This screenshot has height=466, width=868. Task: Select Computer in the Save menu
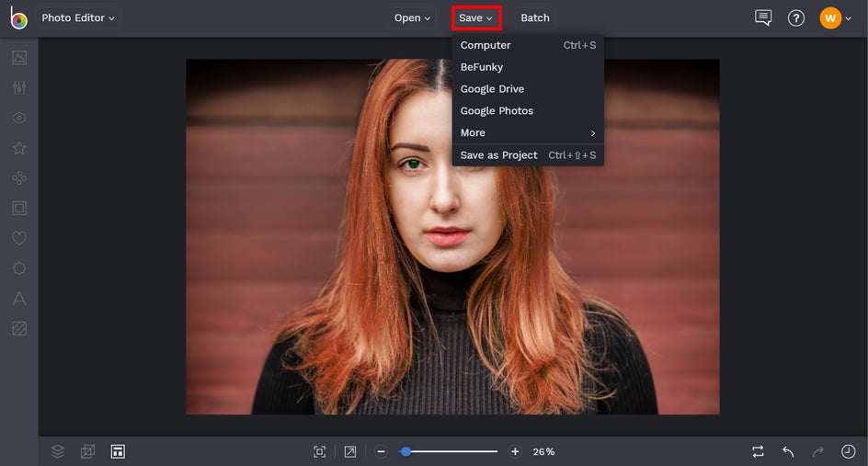(528, 45)
